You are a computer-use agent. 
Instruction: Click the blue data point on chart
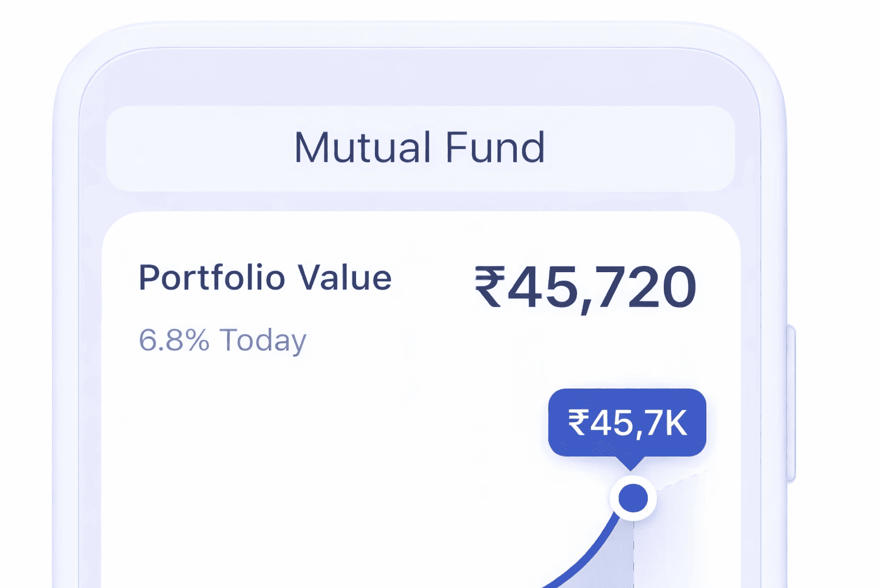pyautogui.click(x=633, y=497)
